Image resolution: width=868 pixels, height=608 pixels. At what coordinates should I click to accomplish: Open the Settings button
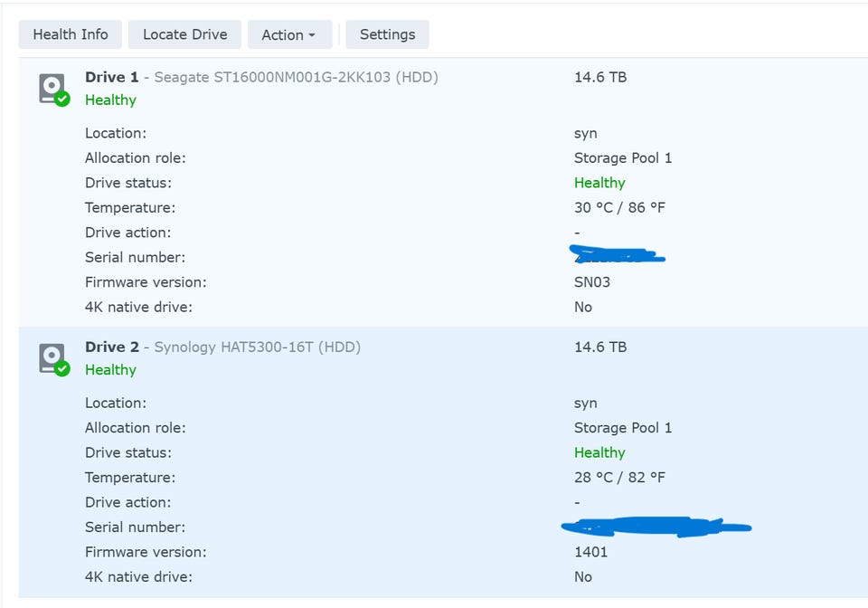(387, 34)
